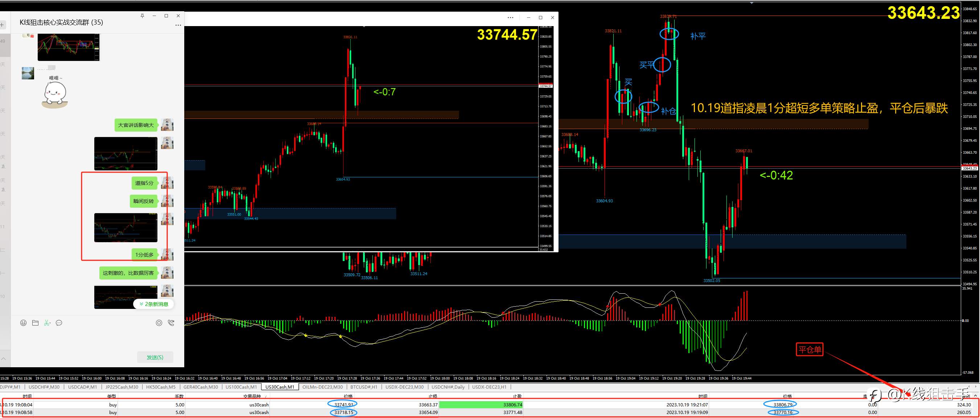Click the 33643.23 price label on axis

click(x=969, y=168)
